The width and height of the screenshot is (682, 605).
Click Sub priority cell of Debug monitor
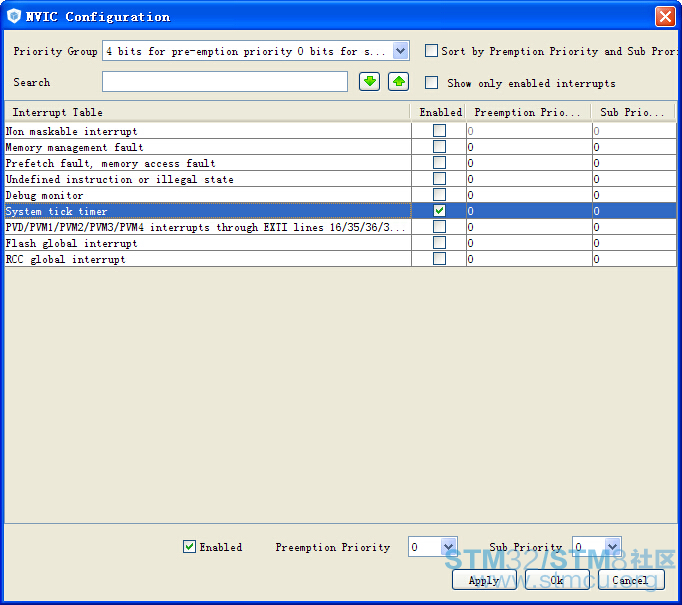[634, 195]
